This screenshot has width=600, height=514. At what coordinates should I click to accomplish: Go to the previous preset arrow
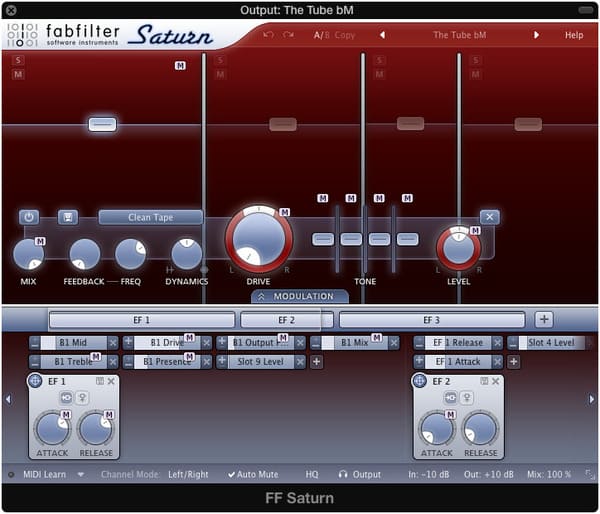381,35
